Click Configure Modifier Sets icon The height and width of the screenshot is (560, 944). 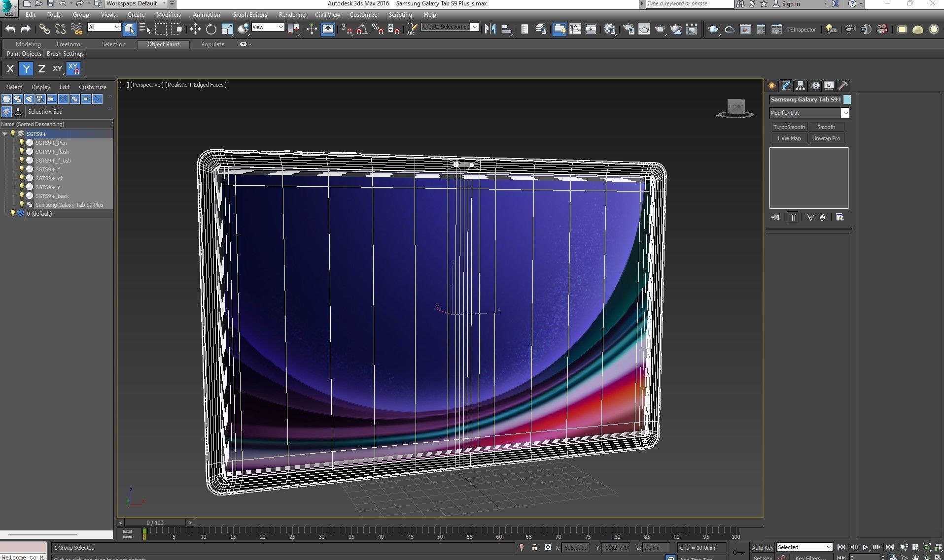[x=840, y=217]
